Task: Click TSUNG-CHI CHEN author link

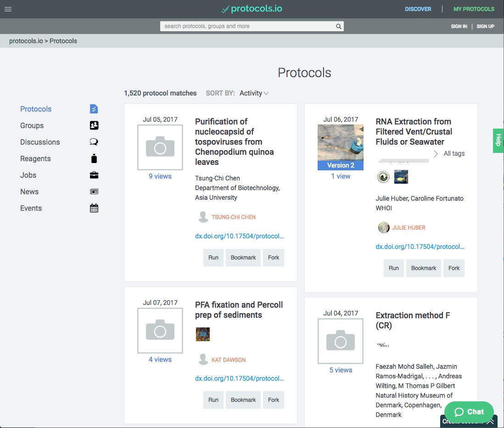Action: pos(233,217)
